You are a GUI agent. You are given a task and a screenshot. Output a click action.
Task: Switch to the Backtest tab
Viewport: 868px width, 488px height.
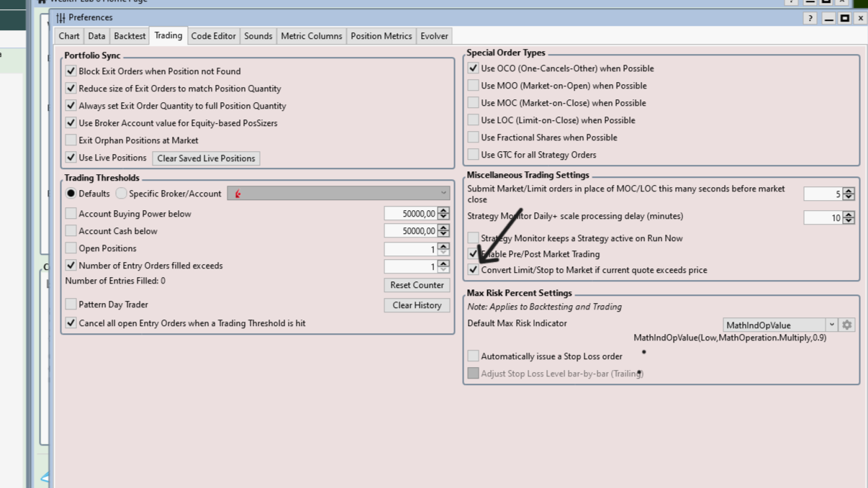[130, 36]
